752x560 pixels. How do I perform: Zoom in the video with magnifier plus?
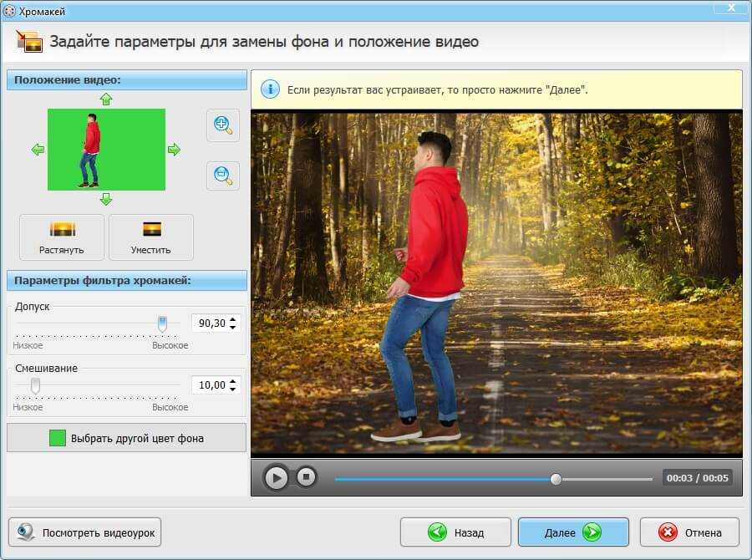[222, 125]
